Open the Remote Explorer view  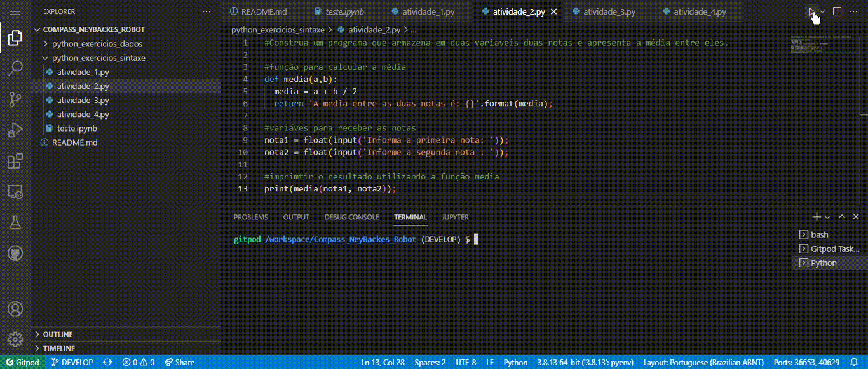[x=15, y=191]
